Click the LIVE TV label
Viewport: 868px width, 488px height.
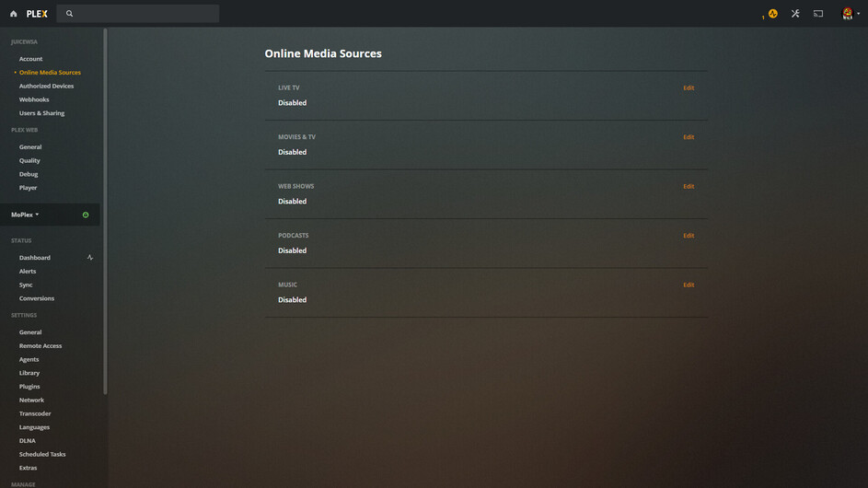click(288, 88)
